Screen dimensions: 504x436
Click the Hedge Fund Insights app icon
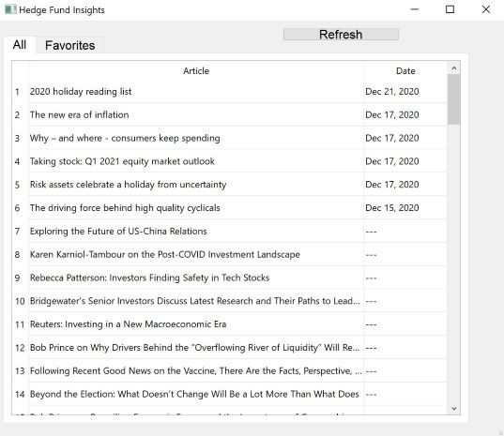click(x=10, y=9)
